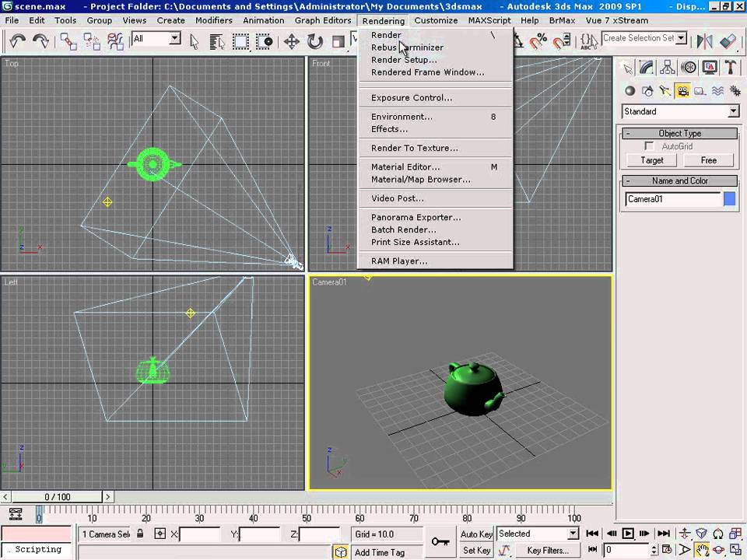The width and height of the screenshot is (747, 560).
Task: Switch to the Motion command panel tab
Action: pos(689,68)
